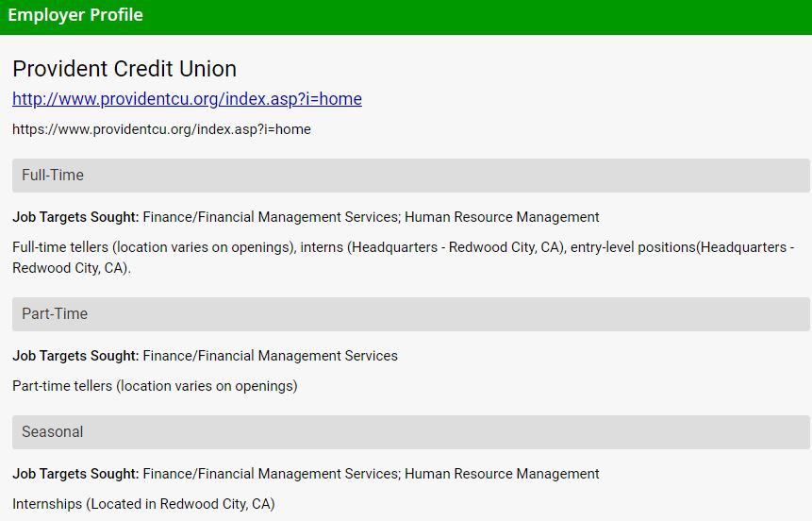The width and height of the screenshot is (812, 521).
Task: Click the Part-time tellers description line
Action: point(155,386)
